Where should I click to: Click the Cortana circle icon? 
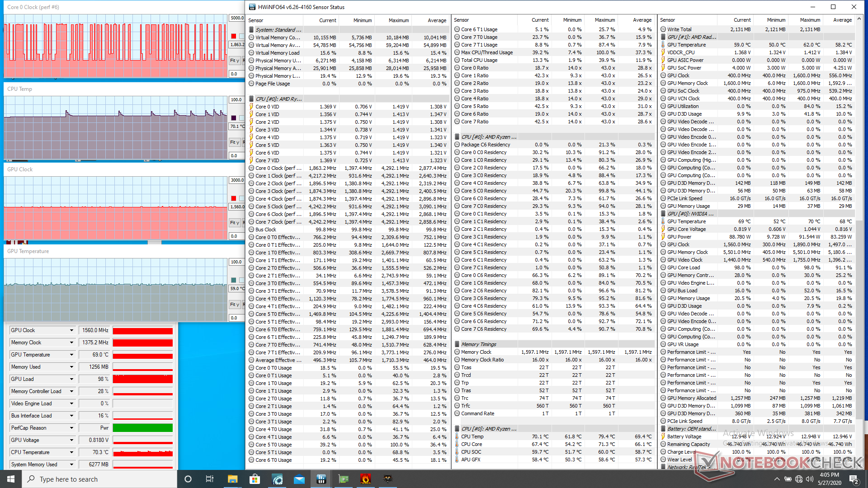pos(188,479)
